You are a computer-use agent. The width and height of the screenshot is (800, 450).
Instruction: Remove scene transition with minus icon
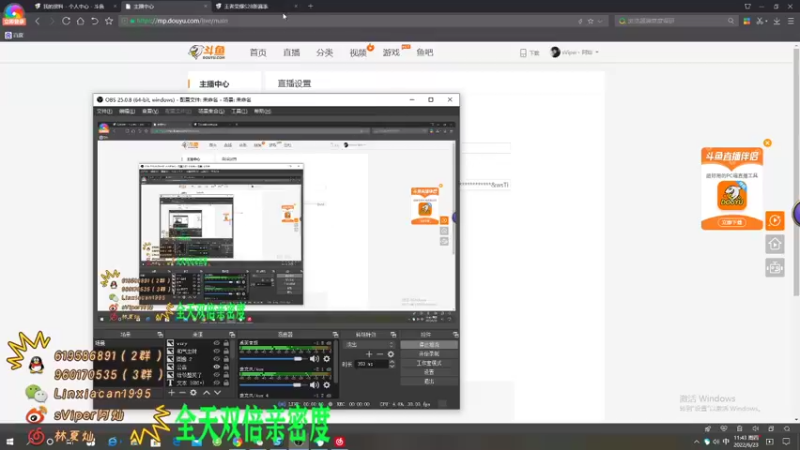coord(380,354)
